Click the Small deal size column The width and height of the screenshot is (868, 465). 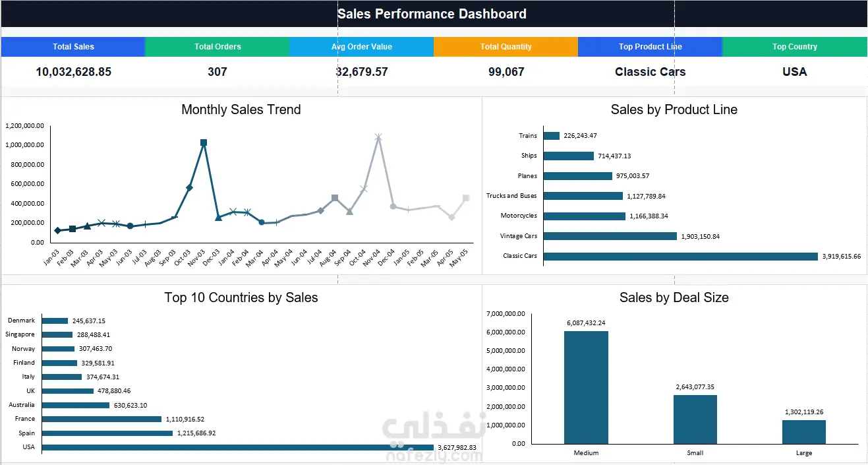coord(695,419)
